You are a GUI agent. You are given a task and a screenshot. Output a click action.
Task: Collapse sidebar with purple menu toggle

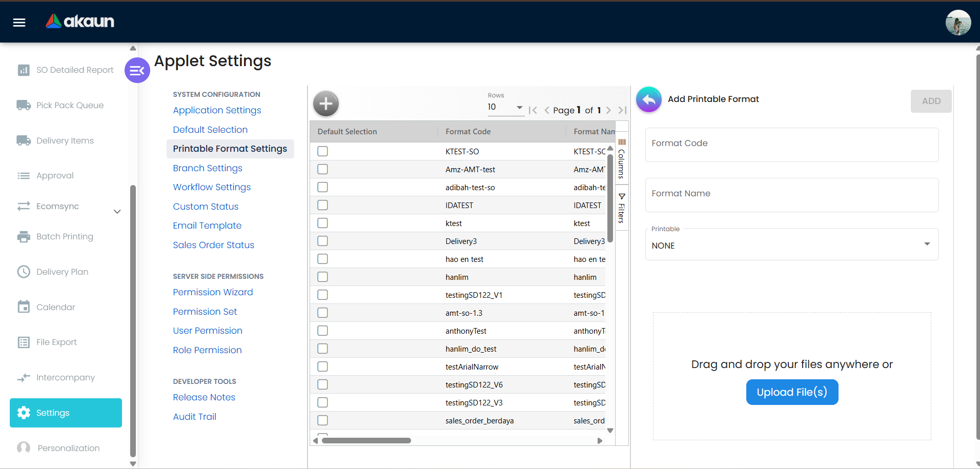[137, 71]
